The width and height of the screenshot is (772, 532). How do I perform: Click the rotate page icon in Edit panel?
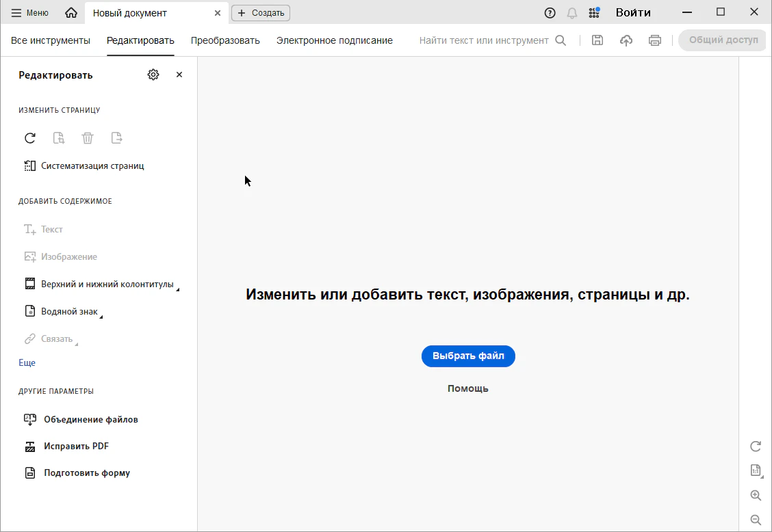30,138
